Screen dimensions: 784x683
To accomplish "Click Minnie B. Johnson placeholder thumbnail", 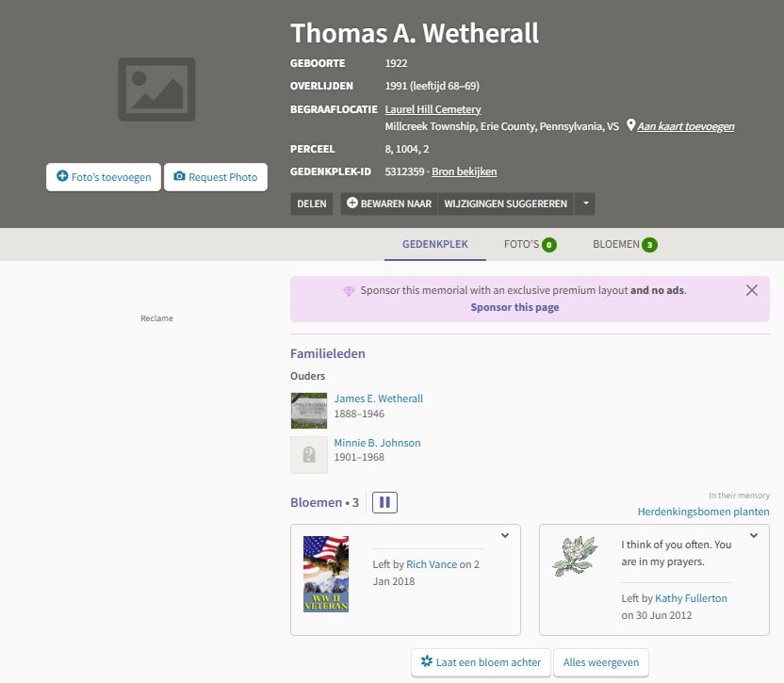I will (309, 454).
